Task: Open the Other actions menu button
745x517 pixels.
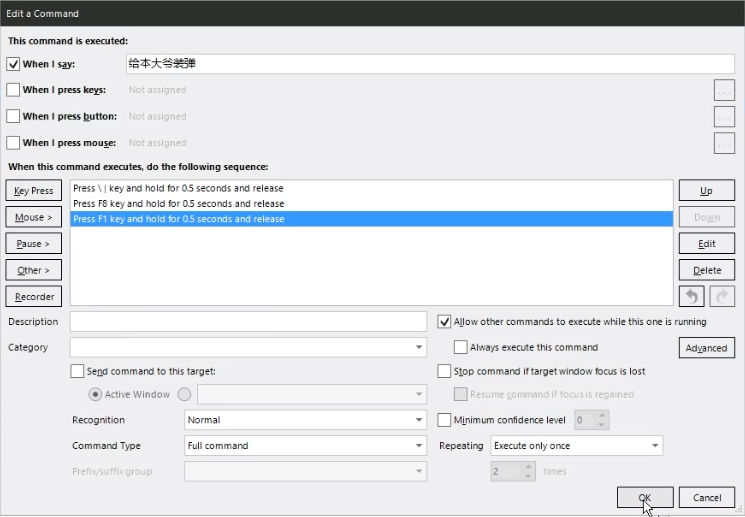Action: click(34, 270)
